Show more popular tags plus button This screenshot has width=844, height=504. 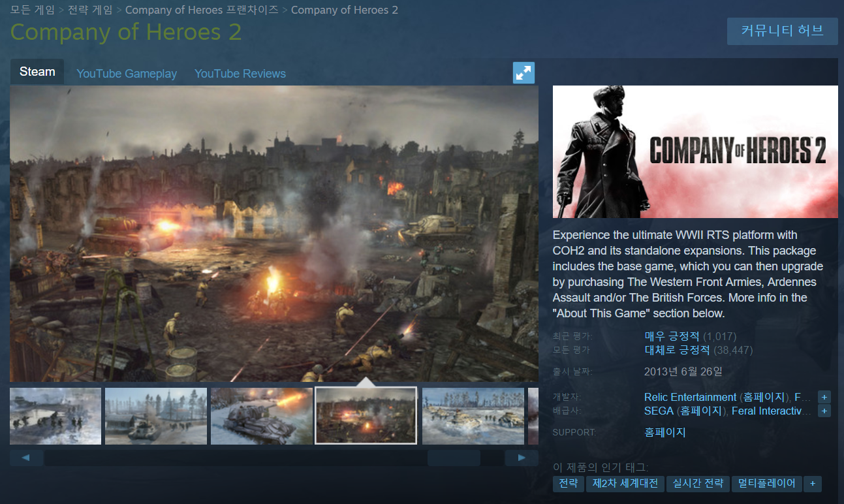point(813,484)
